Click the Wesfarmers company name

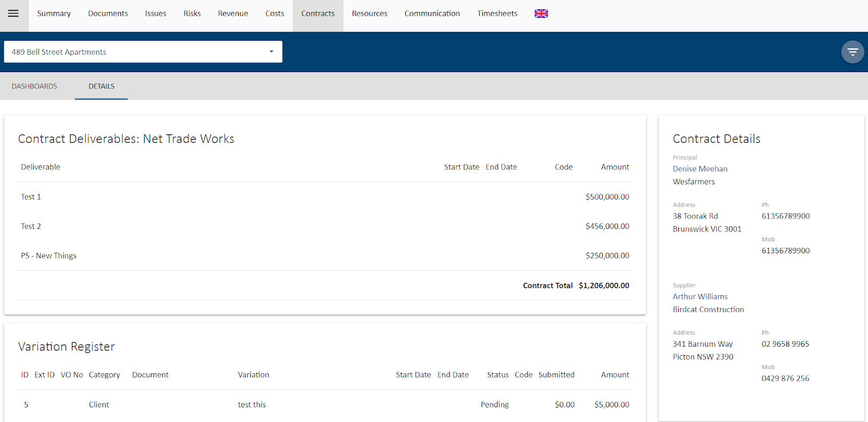694,182
